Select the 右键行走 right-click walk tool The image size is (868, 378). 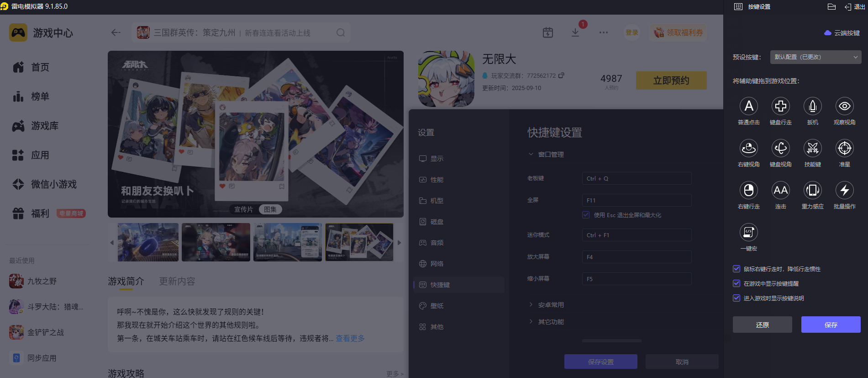pos(749,190)
